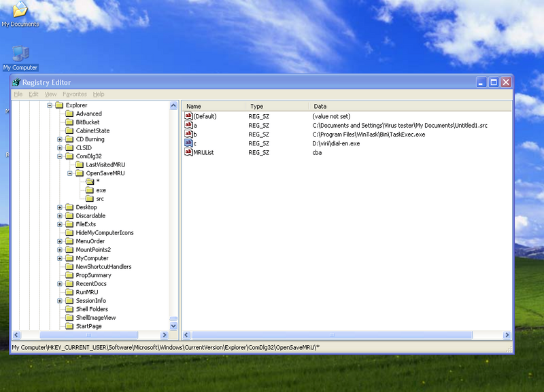Click the string icon of MRUList value
This screenshot has width=544, height=392.
coord(188,152)
